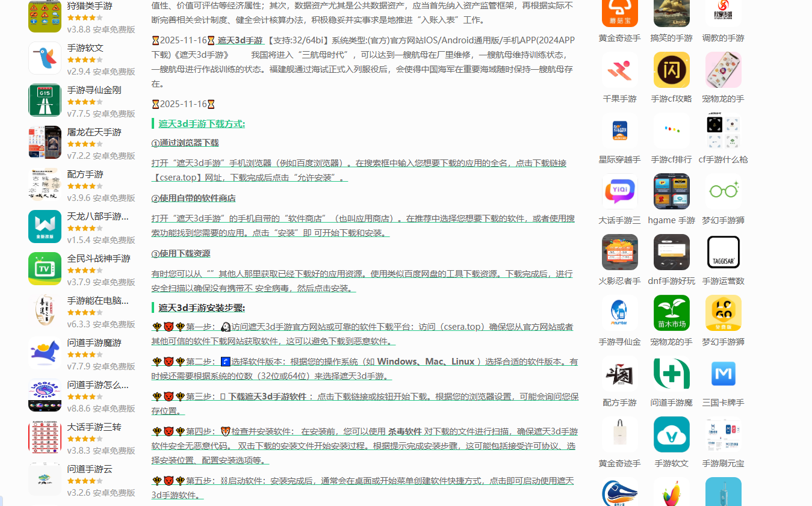Open the 屠龙在天手游 title link
This screenshot has width=812, height=506.
[x=94, y=132]
